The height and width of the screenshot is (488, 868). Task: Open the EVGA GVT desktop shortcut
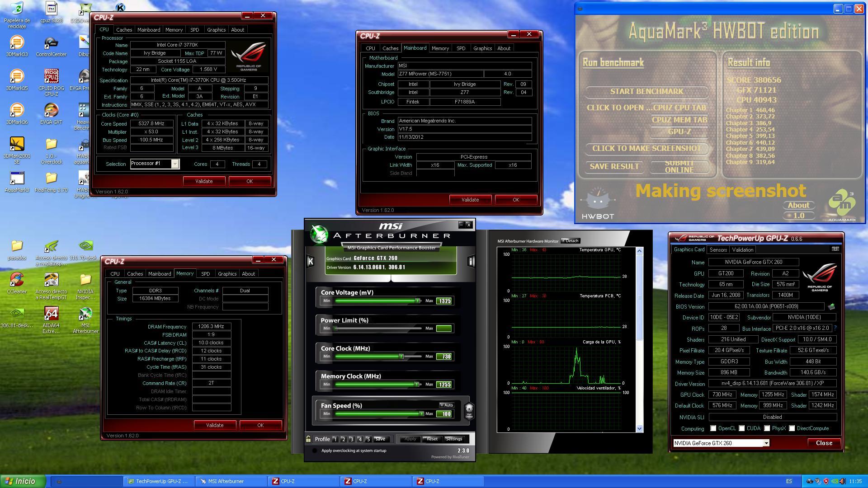[x=51, y=114]
